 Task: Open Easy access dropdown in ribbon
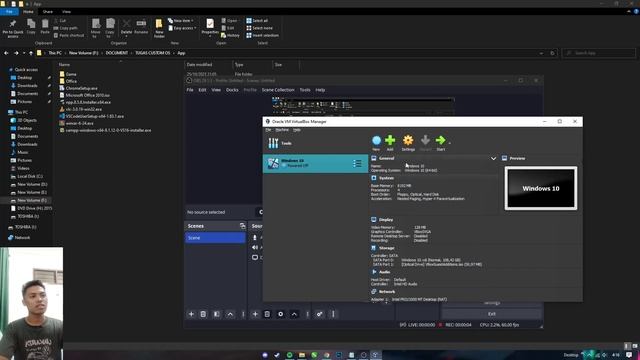[x=182, y=28]
